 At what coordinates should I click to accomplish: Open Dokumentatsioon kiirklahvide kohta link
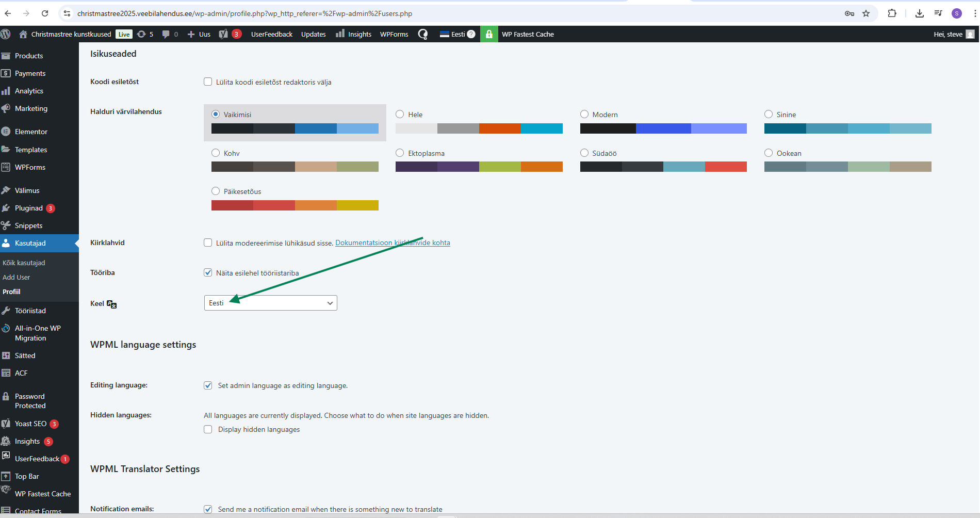pos(393,242)
